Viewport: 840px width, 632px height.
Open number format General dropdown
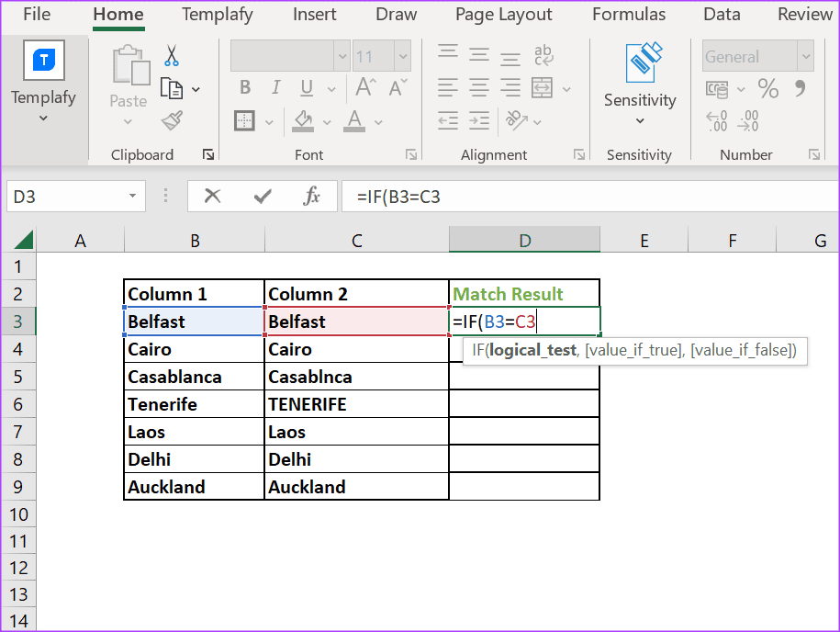(805, 56)
